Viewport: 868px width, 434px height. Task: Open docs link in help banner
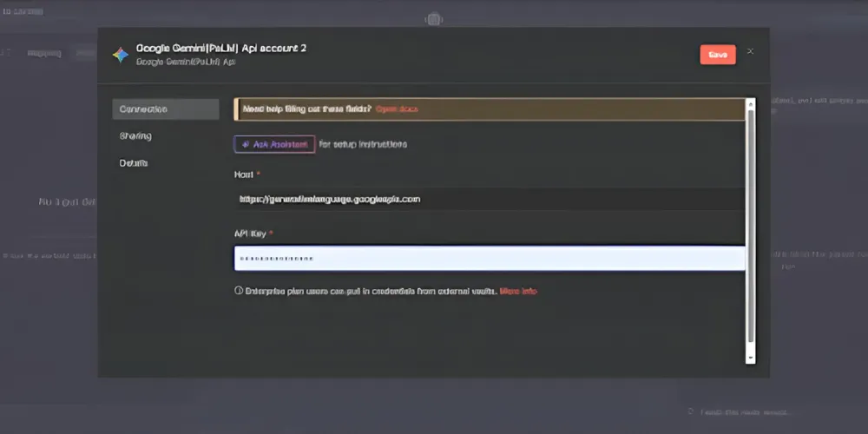click(x=397, y=109)
